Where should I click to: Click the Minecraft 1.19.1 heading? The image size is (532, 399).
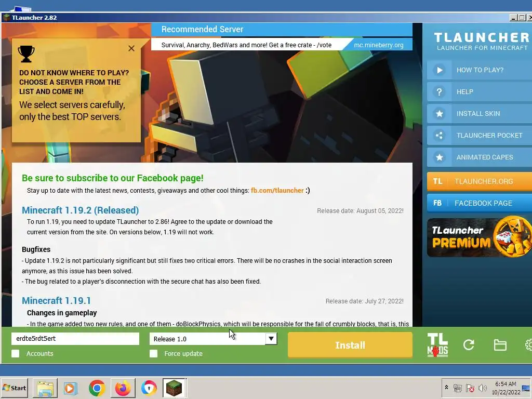coord(56,301)
